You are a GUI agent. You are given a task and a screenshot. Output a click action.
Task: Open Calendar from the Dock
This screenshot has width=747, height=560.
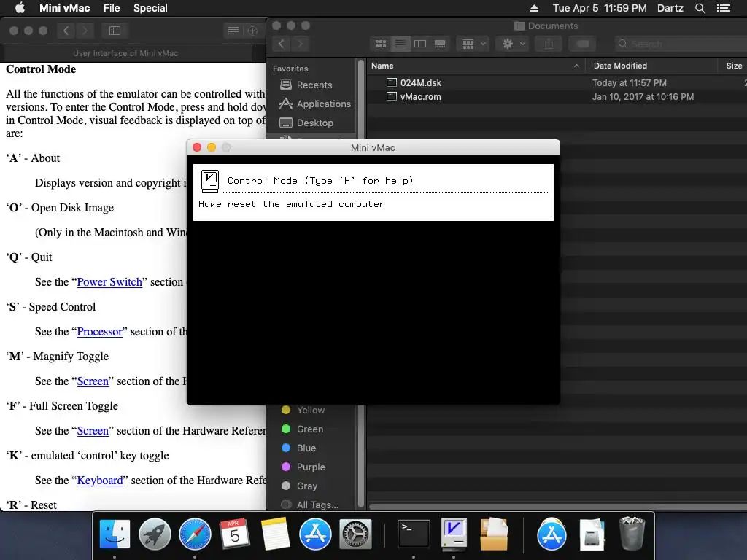tap(235, 534)
